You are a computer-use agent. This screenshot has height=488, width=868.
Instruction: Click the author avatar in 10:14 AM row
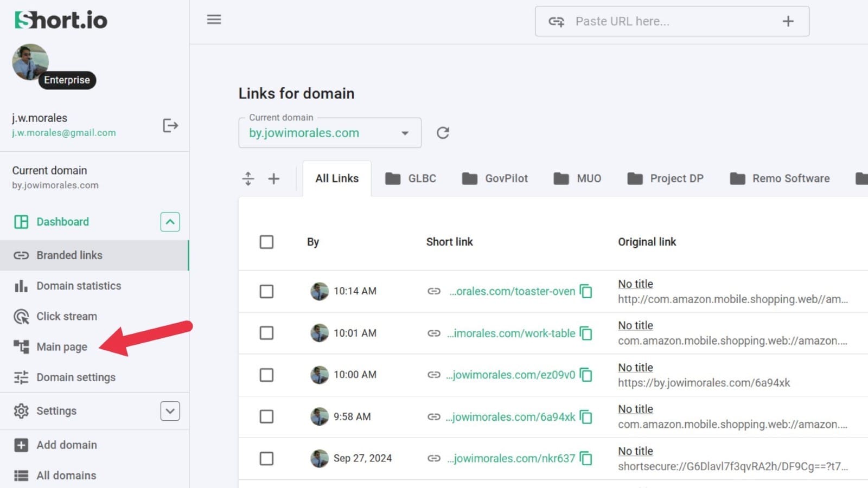click(320, 291)
